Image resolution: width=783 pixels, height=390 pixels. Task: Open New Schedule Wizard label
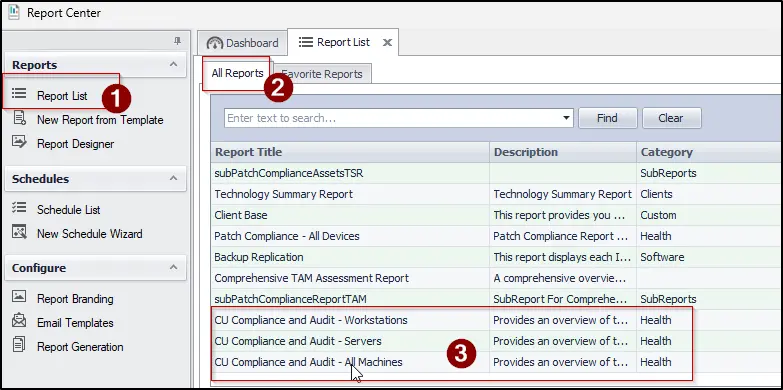tap(89, 234)
